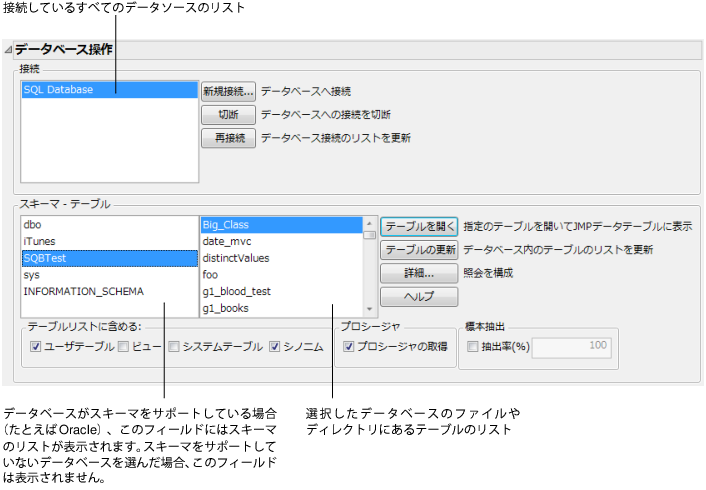Open the 詳細... query builder button

(x=419, y=273)
